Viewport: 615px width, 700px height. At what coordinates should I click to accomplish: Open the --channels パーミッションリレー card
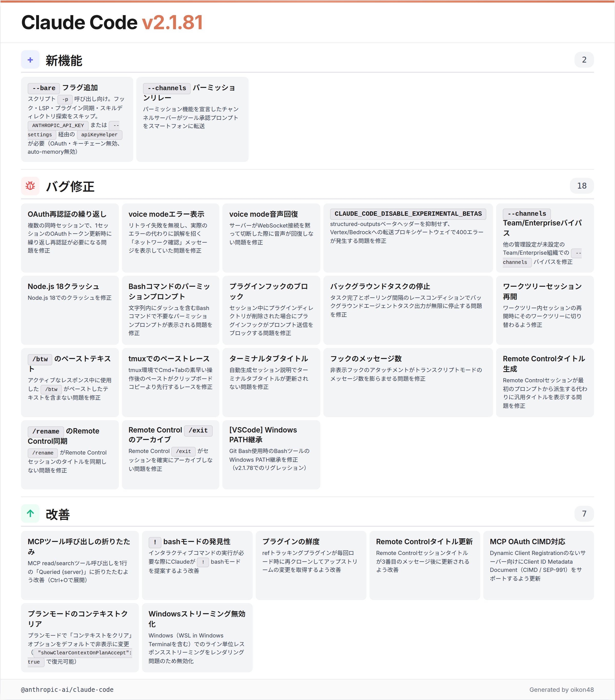click(192, 119)
